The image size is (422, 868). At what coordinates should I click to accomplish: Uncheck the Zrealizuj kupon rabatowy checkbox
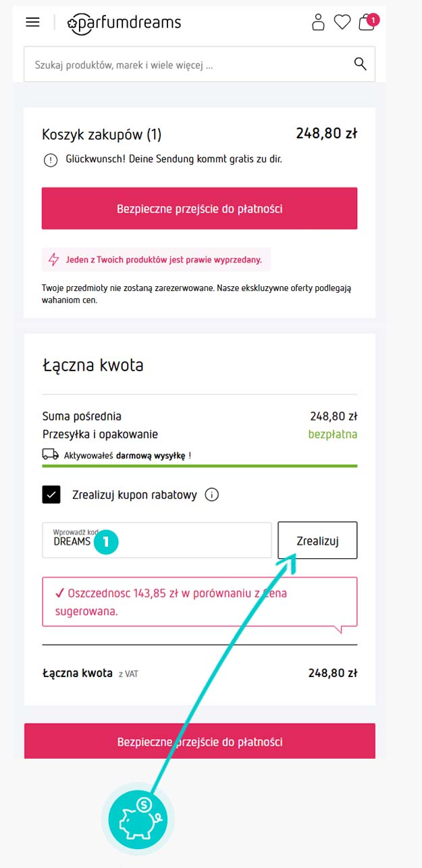tap(52, 495)
